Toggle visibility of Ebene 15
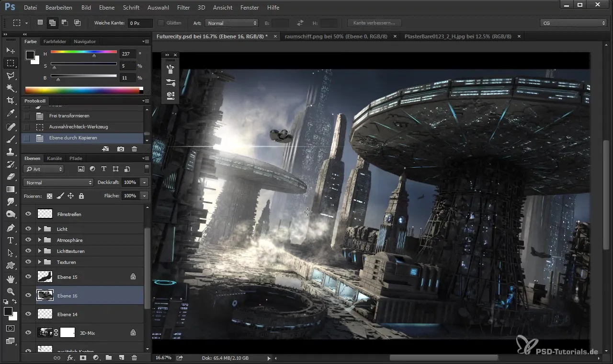Viewport: 613px width, 364px height. pyautogui.click(x=28, y=276)
